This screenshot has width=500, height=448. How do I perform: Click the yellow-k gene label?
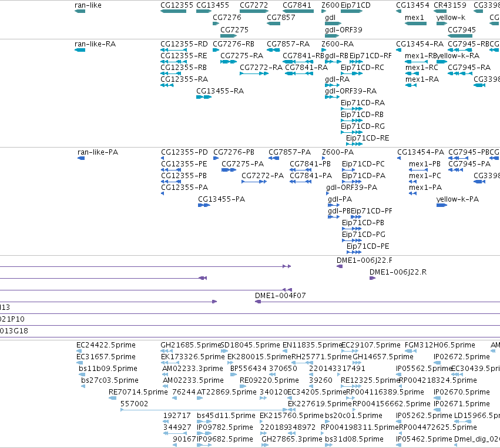(451, 18)
